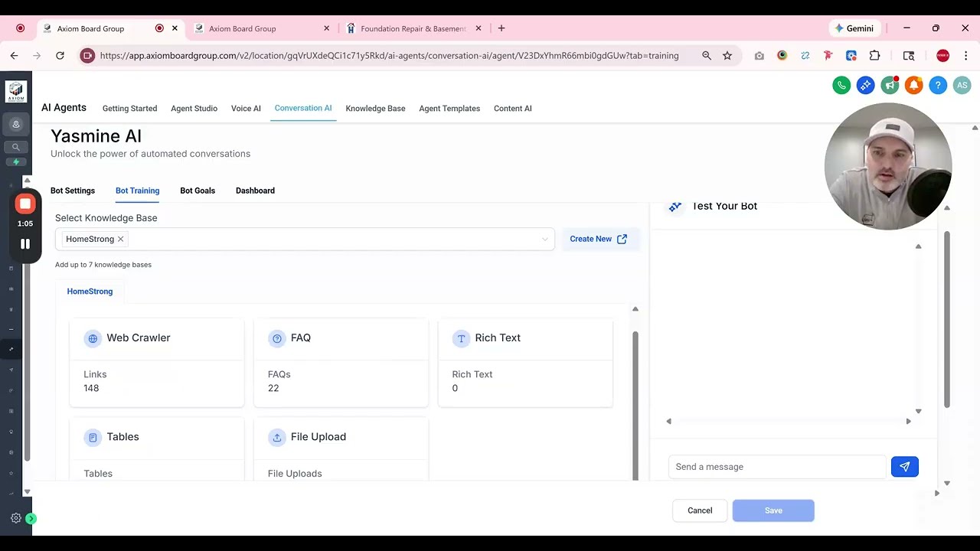980x551 pixels.
Task: Open the Dashboard tab
Action: point(255,191)
